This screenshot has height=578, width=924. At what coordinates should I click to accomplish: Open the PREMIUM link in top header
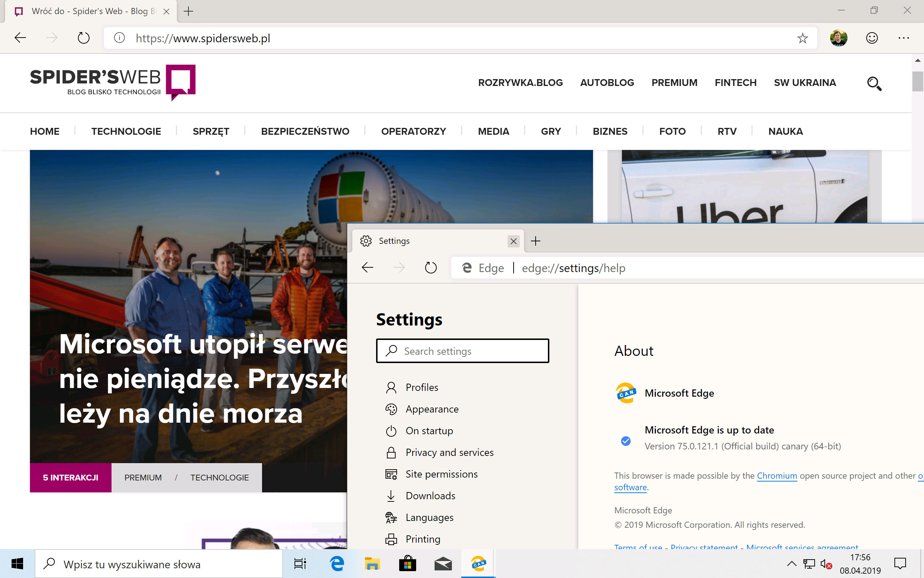pos(674,83)
